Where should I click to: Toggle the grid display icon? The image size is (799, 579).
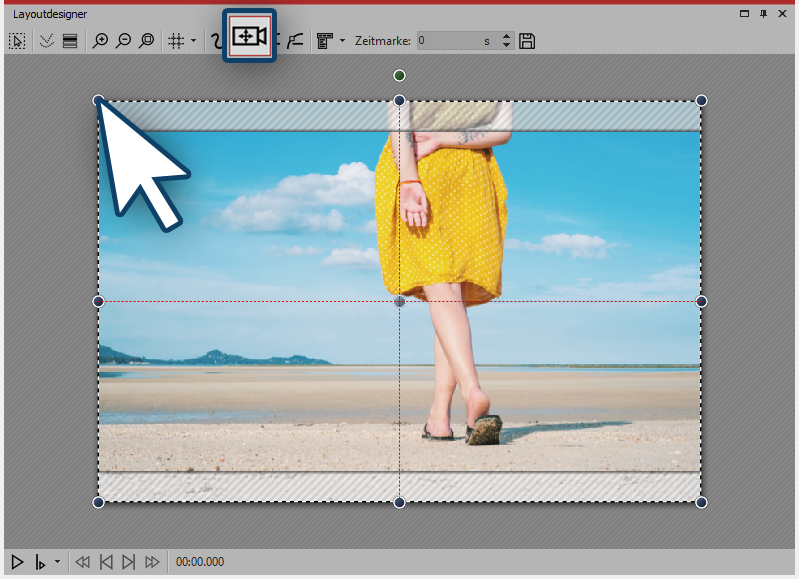coord(175,41)
